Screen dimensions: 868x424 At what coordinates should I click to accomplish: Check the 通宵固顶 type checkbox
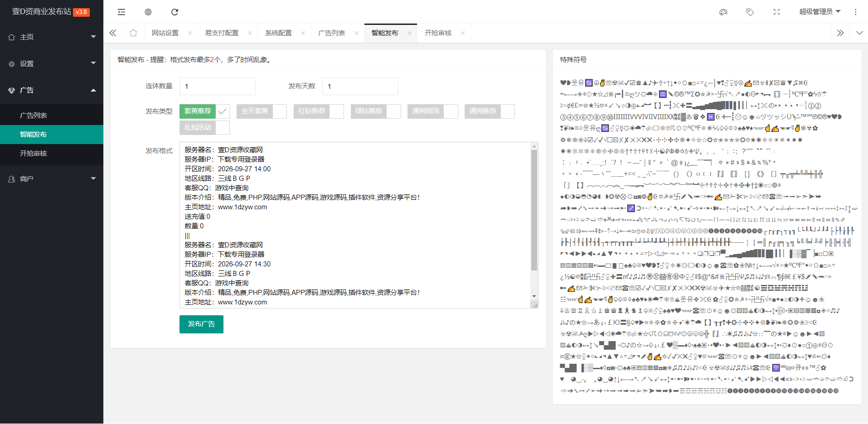tap(433, 111)
